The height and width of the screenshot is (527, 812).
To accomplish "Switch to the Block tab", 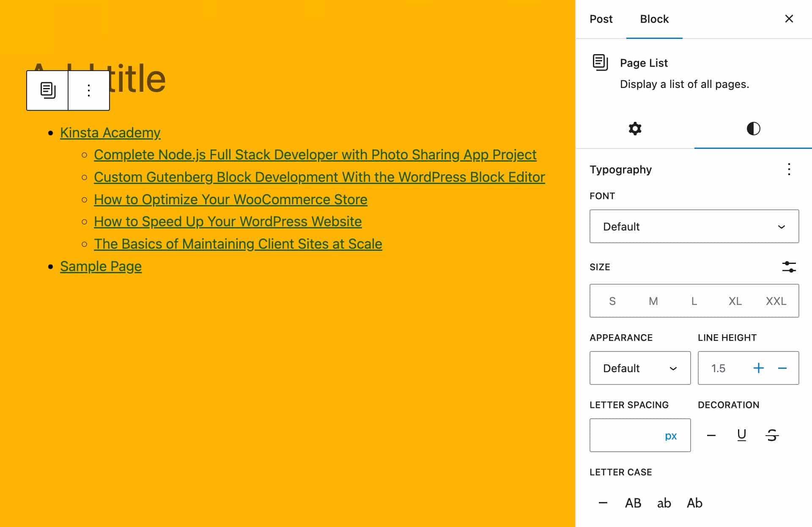I will coord(654,19).
